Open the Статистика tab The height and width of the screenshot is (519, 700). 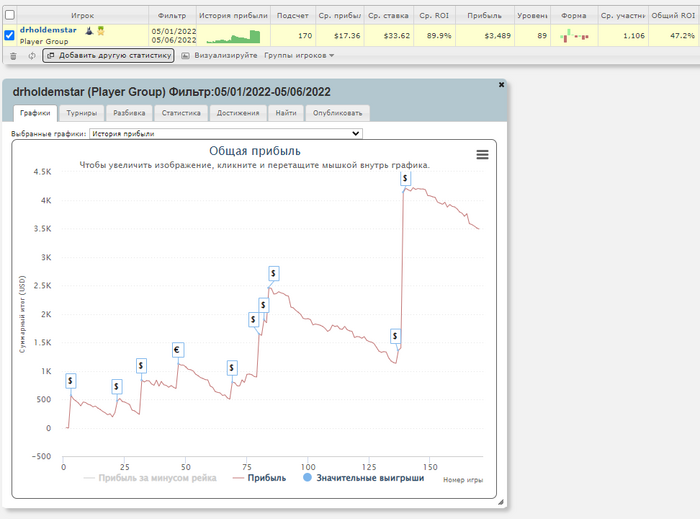(x=182, y=113)
